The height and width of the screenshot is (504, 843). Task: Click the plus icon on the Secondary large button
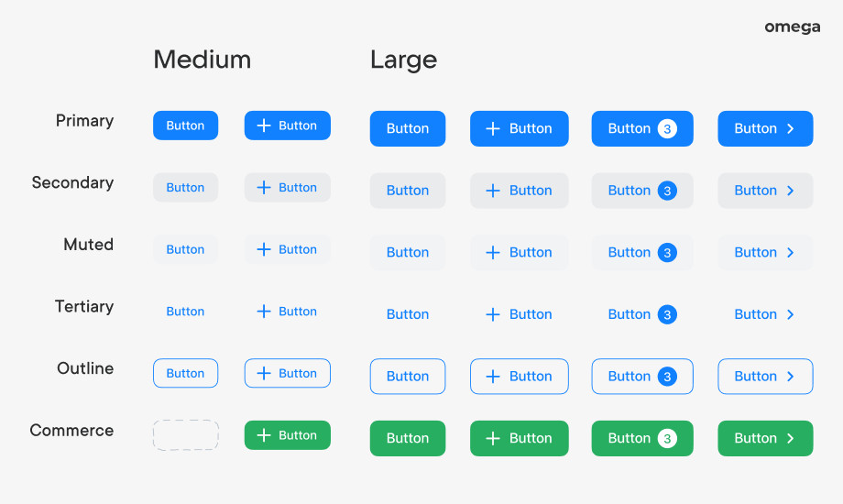pyautogui.click(x=493, y=191)
